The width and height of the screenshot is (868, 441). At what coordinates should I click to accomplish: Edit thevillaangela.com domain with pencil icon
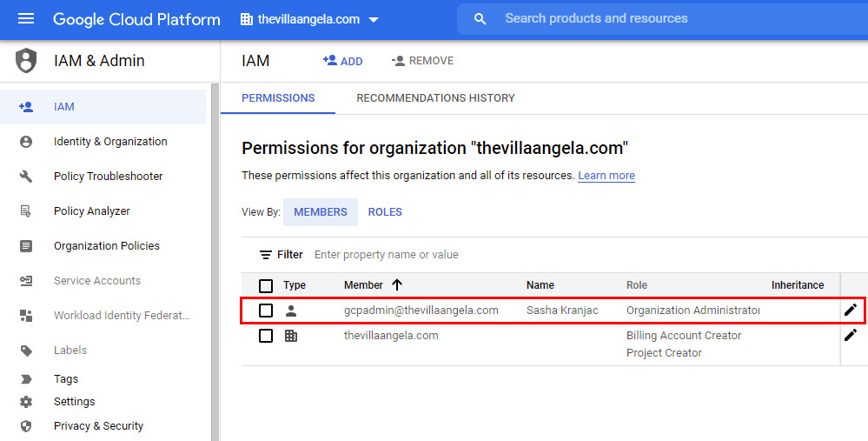(x=851, y=335)
